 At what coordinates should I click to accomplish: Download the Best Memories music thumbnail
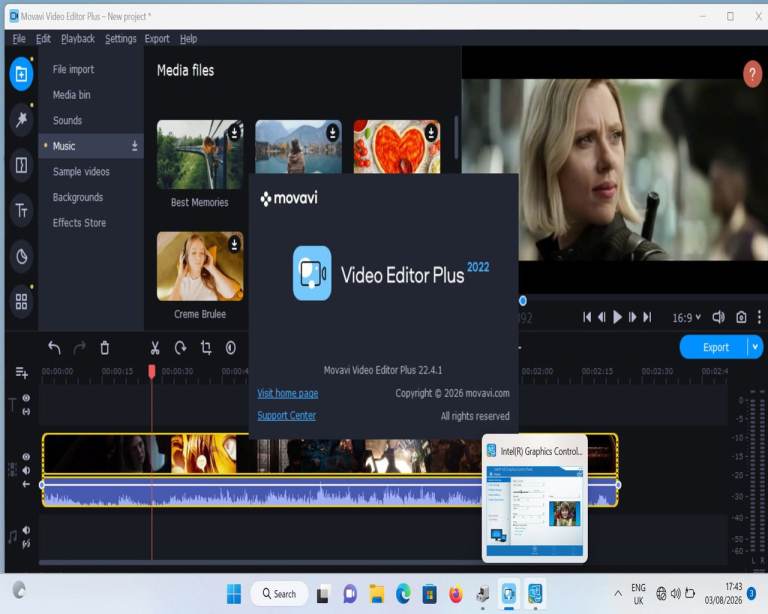click(x=235, y=132)
